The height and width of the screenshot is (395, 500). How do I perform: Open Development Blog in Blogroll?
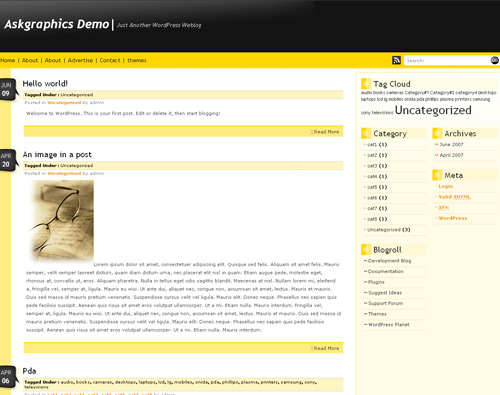coord(389,261)
